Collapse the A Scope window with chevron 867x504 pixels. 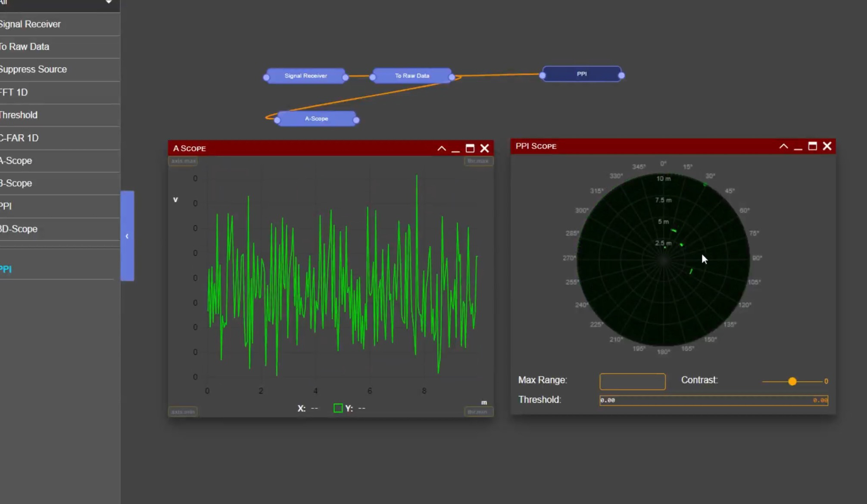[441, 149]
